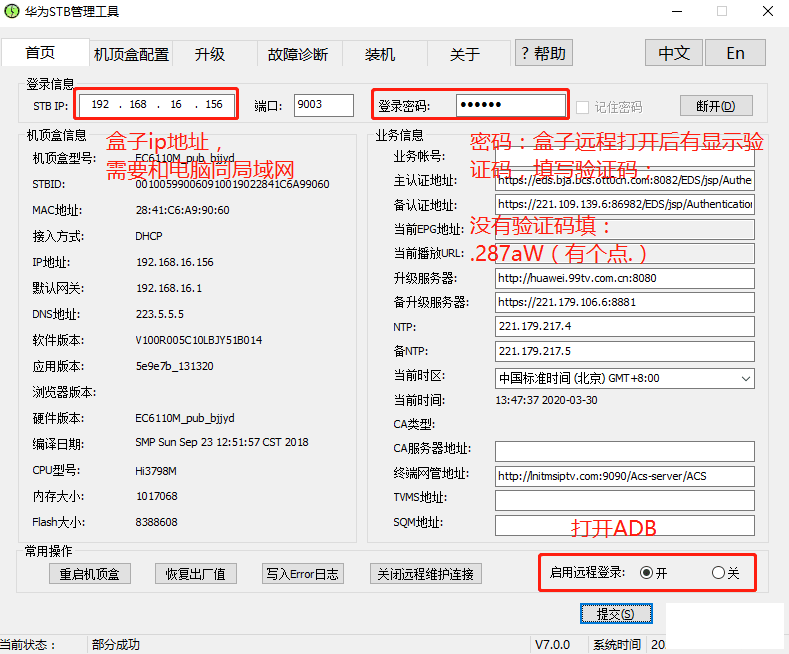
Task: Click the 备升级服务器 field
Action: click(x=624, y=302)
